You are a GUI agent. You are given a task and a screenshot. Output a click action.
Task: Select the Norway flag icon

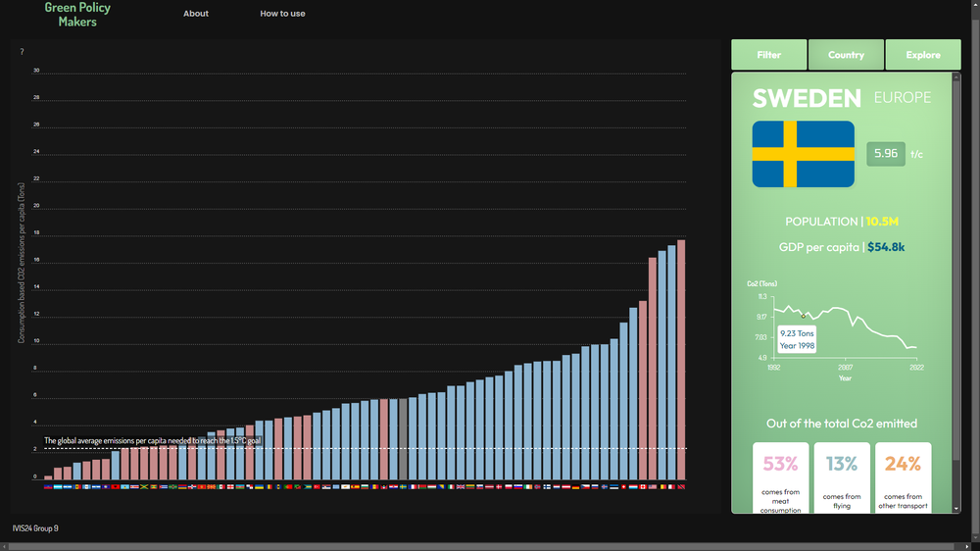pos(537,486)
